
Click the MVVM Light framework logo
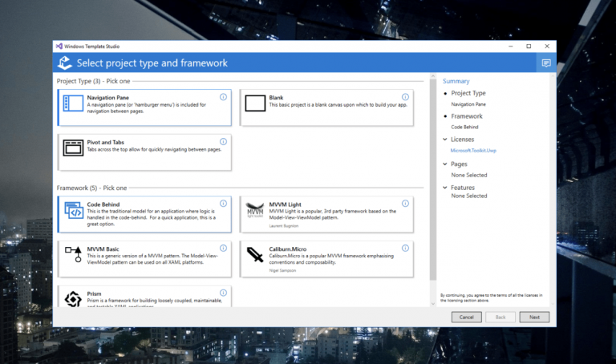255,210
